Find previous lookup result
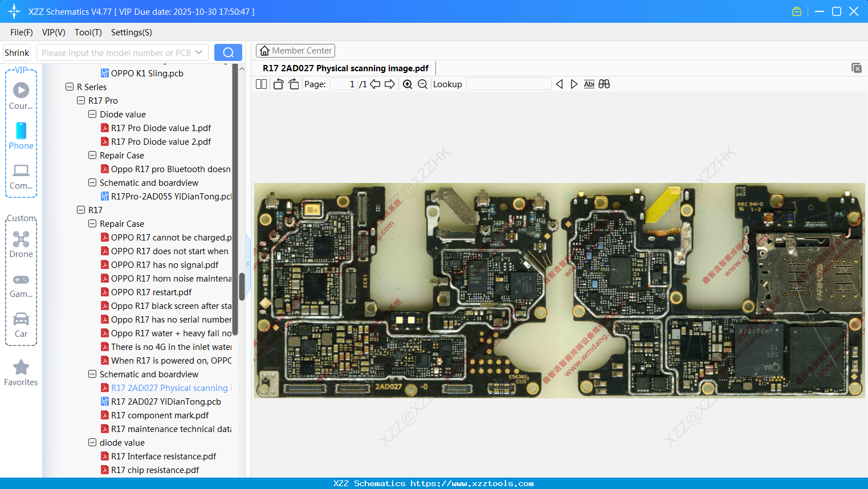This screenshot has height=489, width=868. [559, 84]
